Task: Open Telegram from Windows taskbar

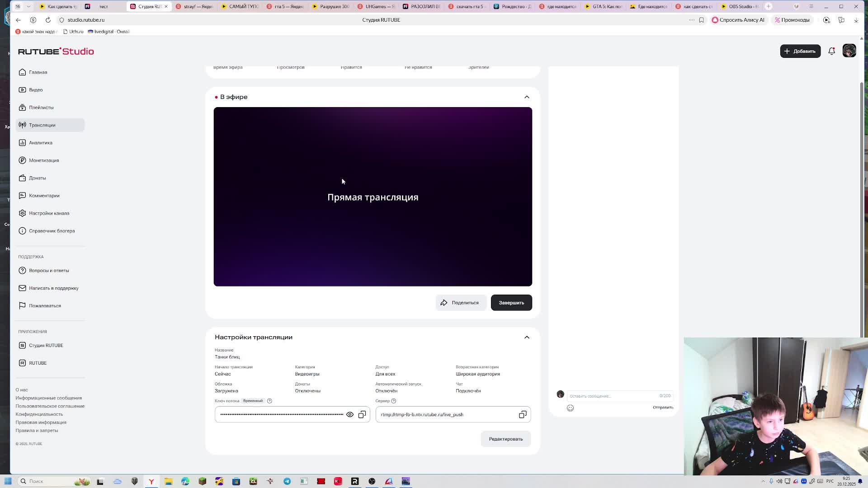Action: (287, 481)
